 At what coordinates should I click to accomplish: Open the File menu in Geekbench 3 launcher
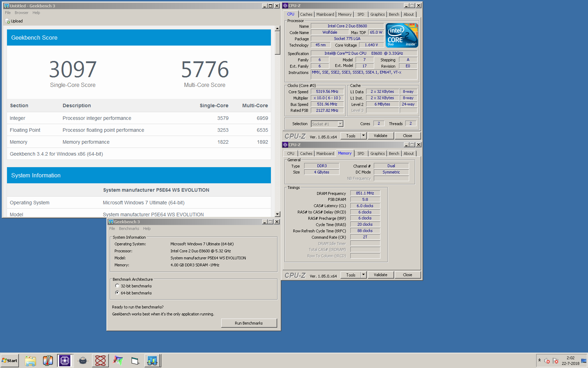(112, 229)
